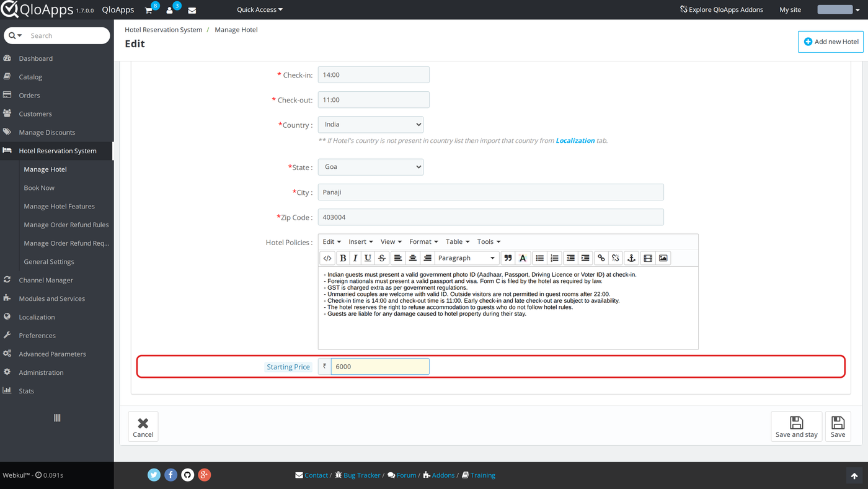Insert an image in editor

663,258
